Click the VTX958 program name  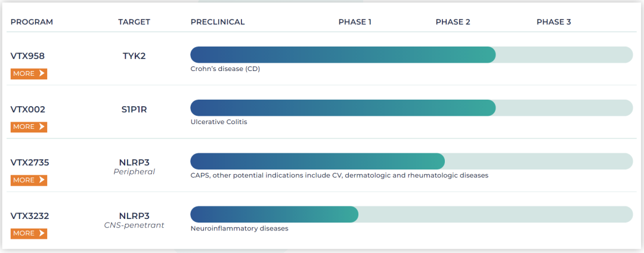click(27, 56)
